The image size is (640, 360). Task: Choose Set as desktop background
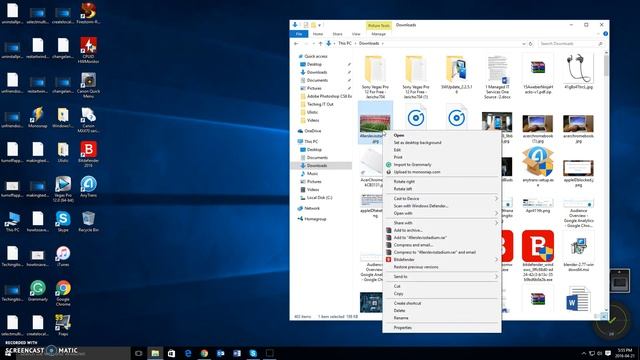coord(442,142)
